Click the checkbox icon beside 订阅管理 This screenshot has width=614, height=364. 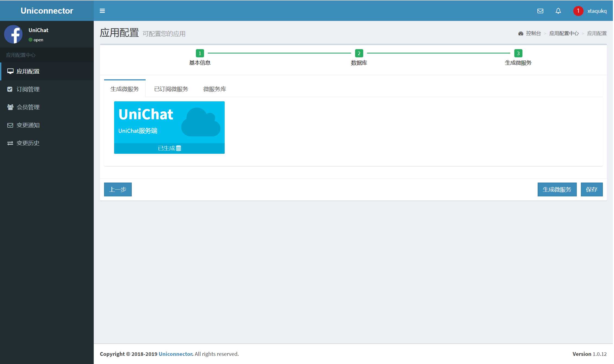click(10, 89)
